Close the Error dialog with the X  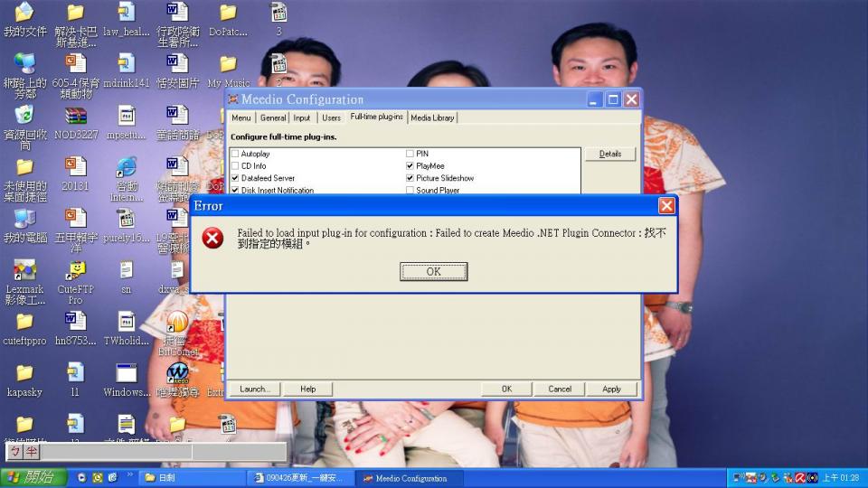666,206
